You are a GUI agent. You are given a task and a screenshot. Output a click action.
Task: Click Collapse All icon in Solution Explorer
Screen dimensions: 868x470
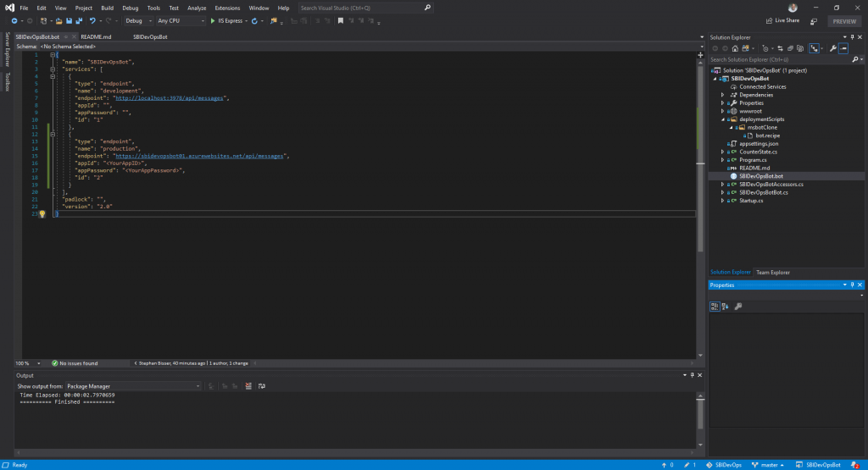(790, 48)
